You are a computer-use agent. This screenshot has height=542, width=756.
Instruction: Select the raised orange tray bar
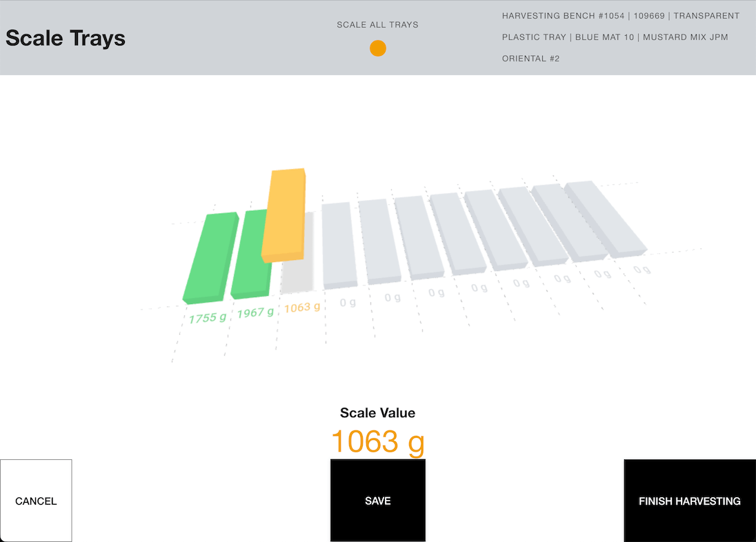(x=284, y=215)
